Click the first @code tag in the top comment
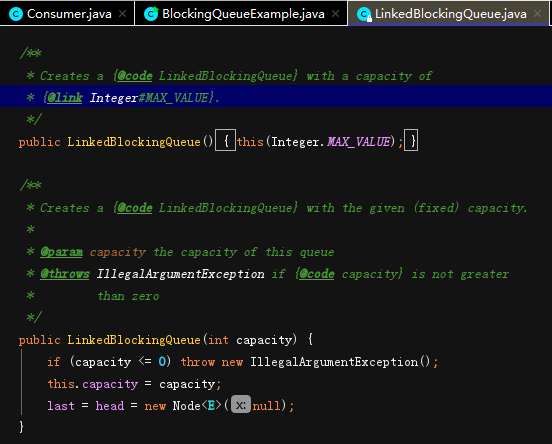Image resolution: width=552 pixels, height=444 pixels. (134, 76)
